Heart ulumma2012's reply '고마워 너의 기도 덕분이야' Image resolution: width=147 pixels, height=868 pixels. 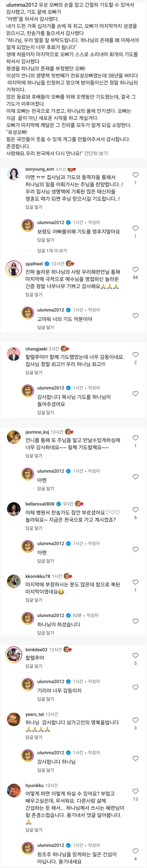click(x=135, y=316)
